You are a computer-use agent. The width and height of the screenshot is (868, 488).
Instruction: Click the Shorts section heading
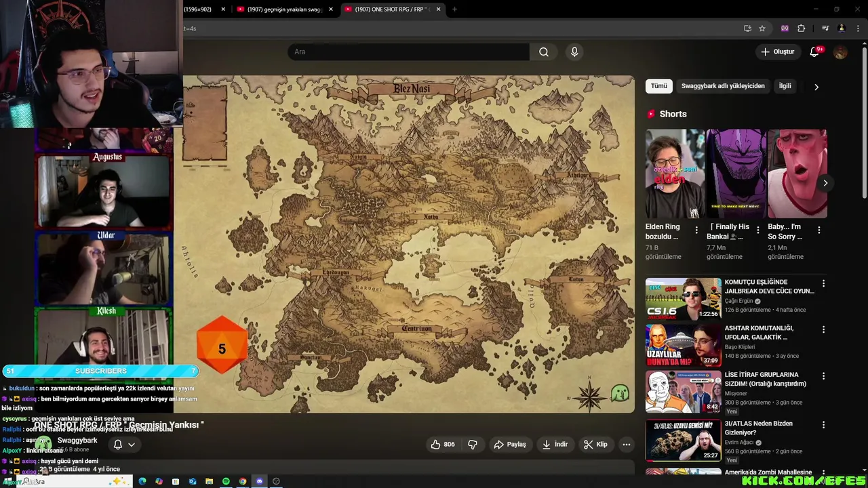[x=673, y=114]
